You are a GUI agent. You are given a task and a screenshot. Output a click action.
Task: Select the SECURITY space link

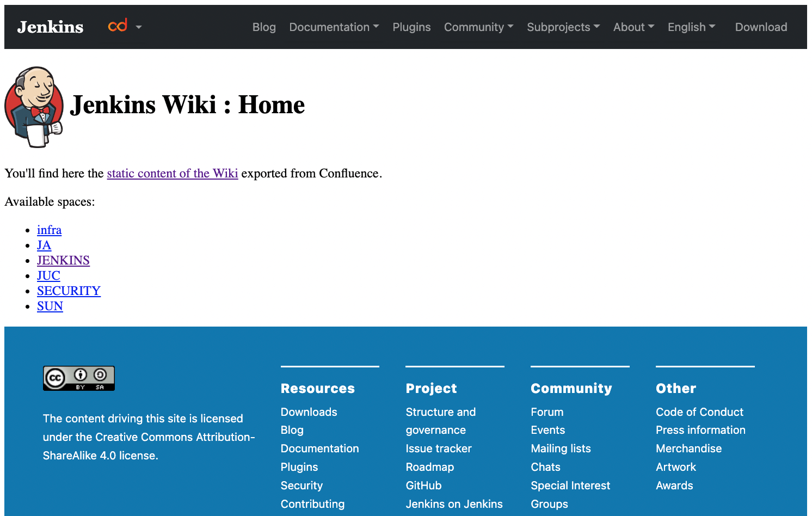click(x=69, y=291)
